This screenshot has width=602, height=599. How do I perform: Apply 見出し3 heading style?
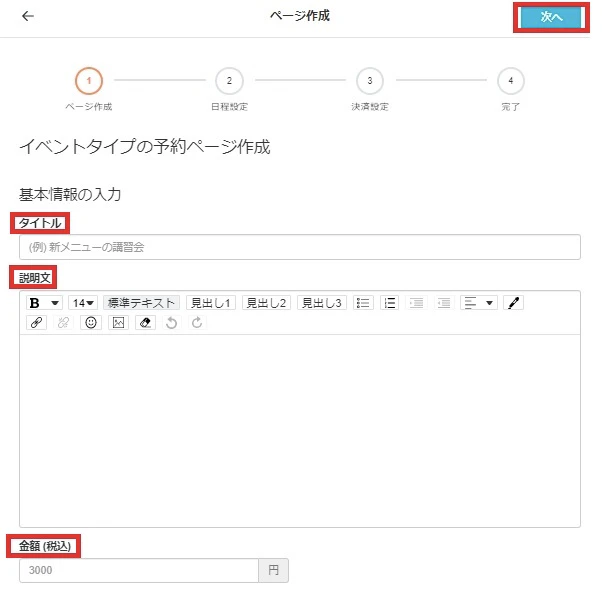[322, 303]
